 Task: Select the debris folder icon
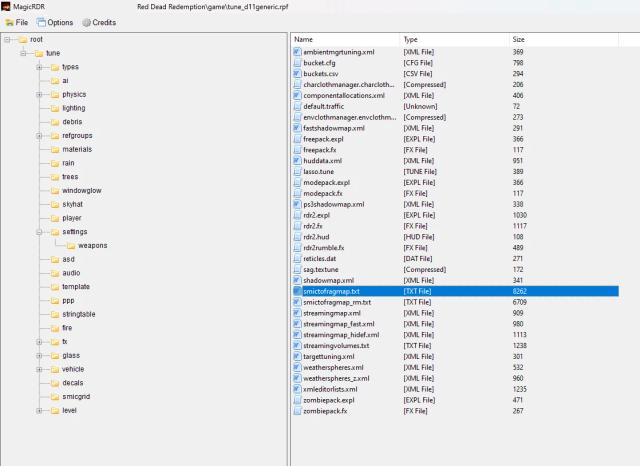click(55, 122)
